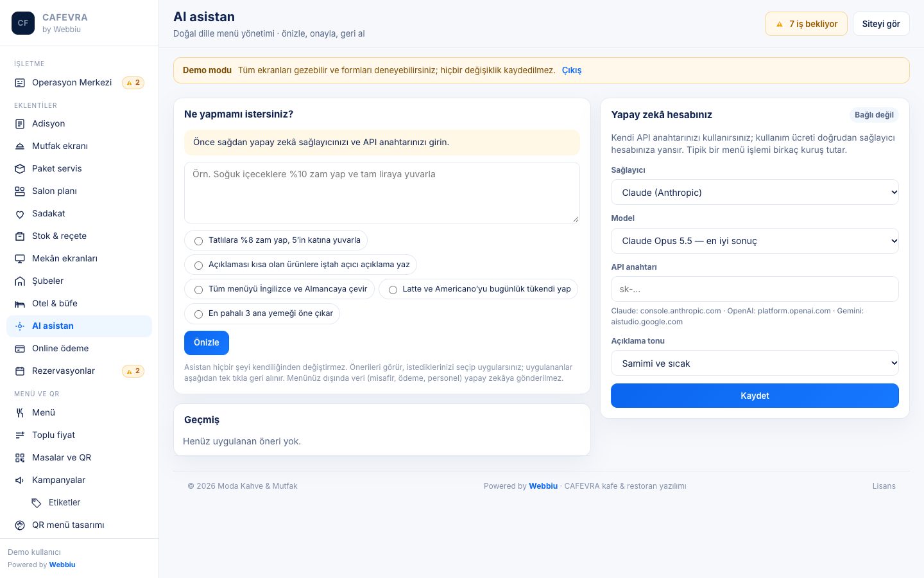The image size is (924, 578).
Task: Open the Açıklama tonu dropdown
Action: [x=755, y=363]
